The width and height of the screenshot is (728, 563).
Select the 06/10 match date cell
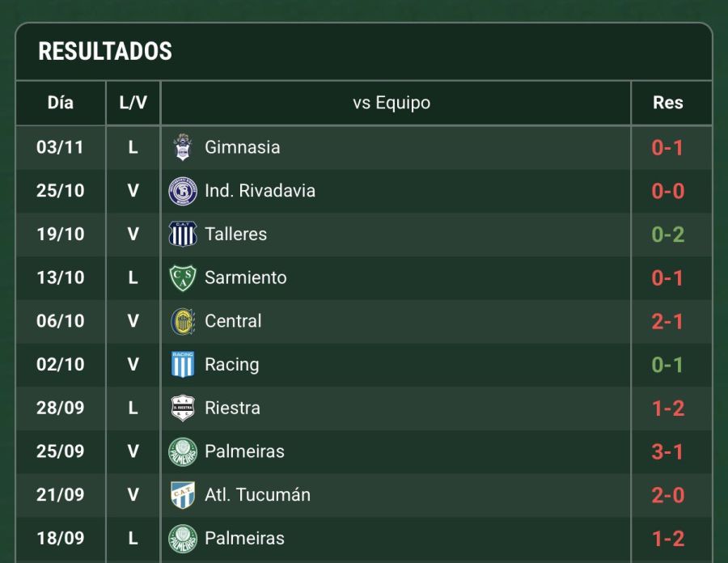61,321
